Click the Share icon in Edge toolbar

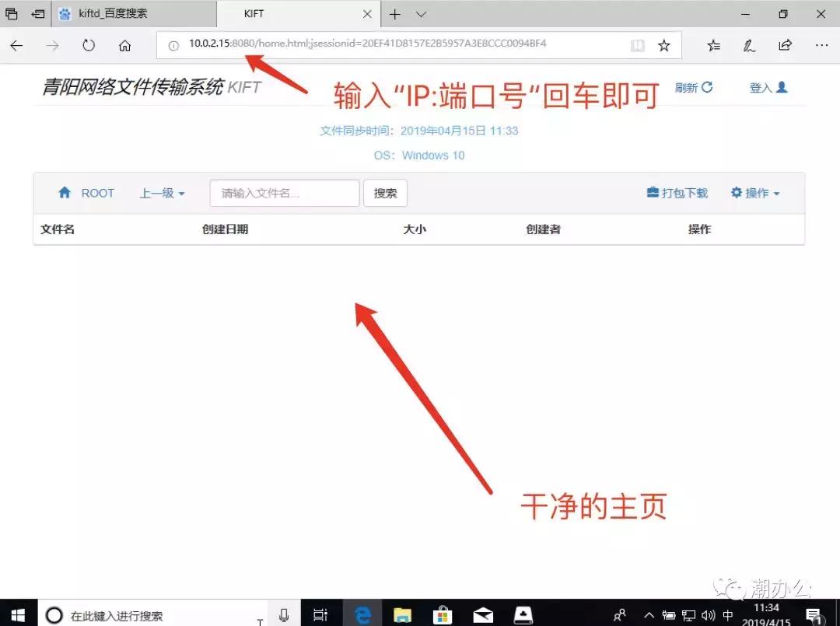786,45
